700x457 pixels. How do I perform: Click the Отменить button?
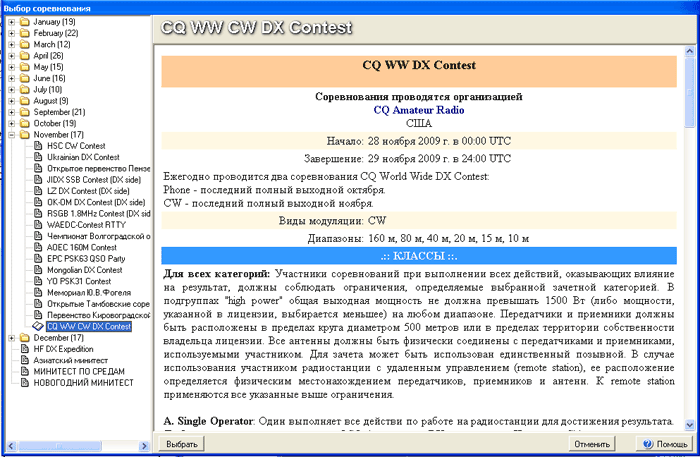(x=592, y=444)
